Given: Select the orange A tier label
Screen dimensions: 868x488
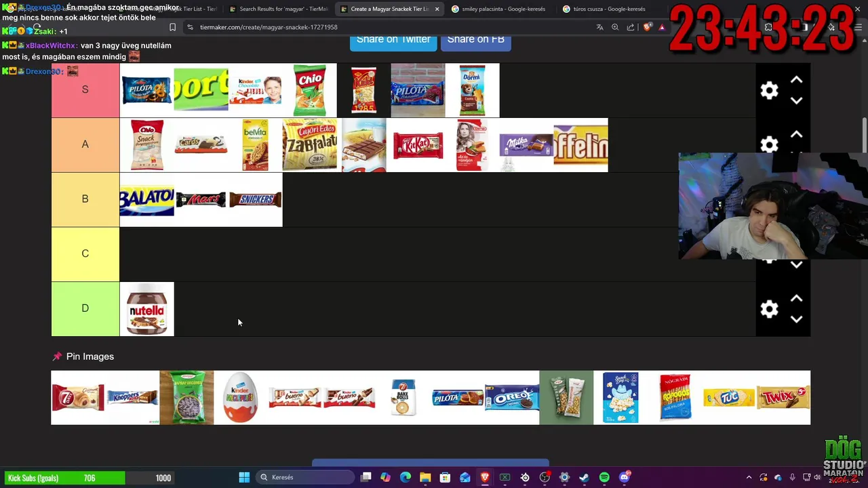Looking at the screenshot, I should coord(85,144).
